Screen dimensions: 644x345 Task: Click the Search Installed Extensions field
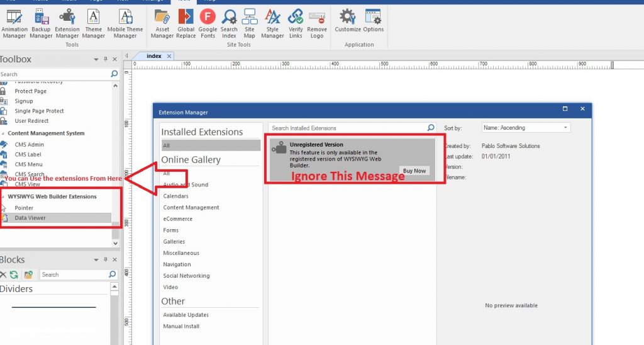(348, 128)
